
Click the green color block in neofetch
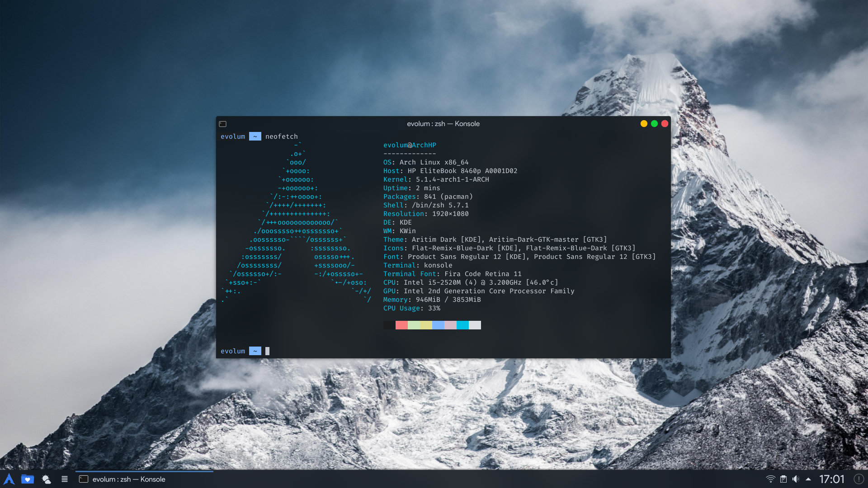[414, 325]
